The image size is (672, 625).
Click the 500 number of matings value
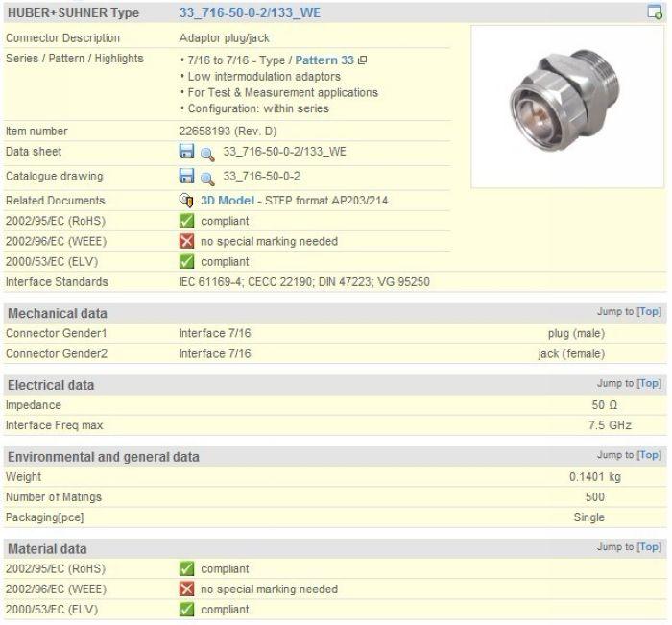(x=595, y=496)
